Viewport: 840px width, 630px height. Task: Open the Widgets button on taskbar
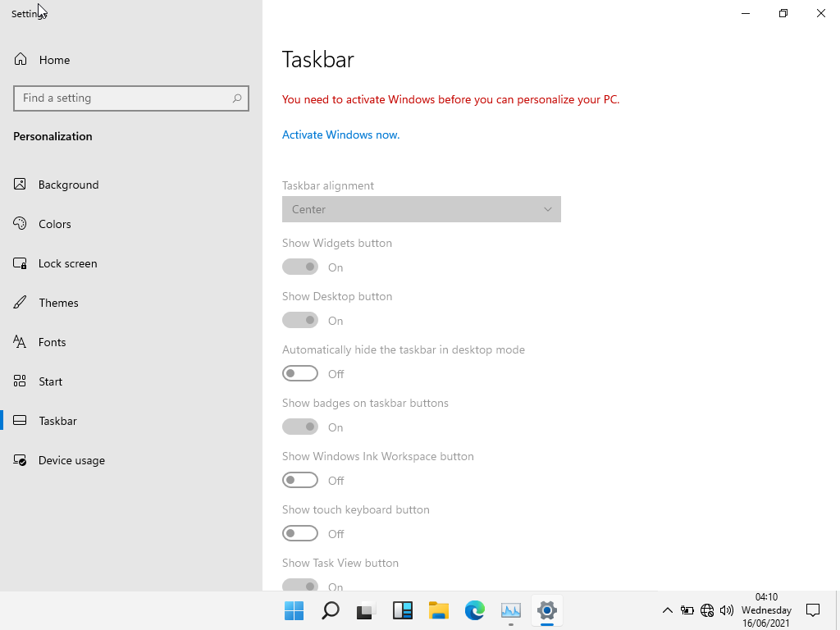click(402, 610)
